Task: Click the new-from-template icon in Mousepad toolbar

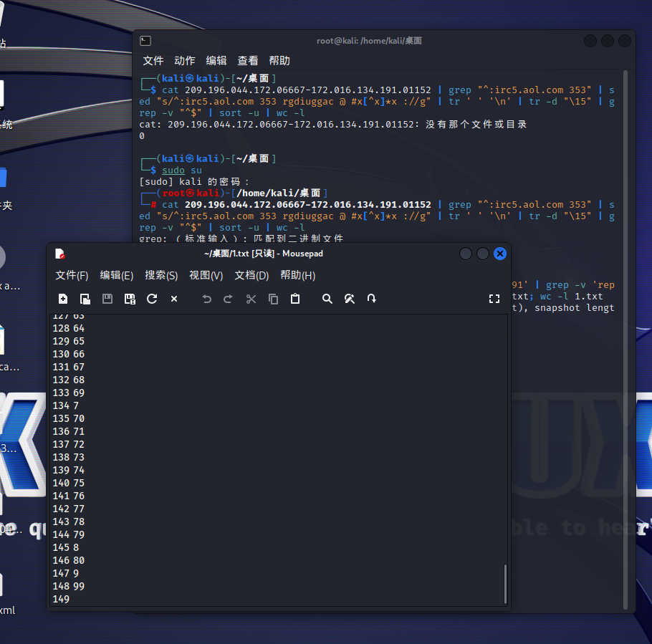Action: [85, 299]
